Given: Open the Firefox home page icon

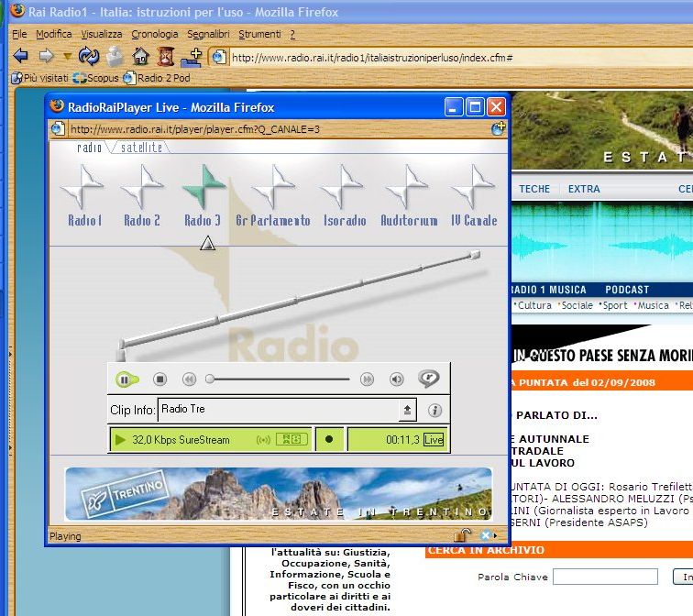Looking at the screenshot, I should pyautogui.click(x=141, y=57).
